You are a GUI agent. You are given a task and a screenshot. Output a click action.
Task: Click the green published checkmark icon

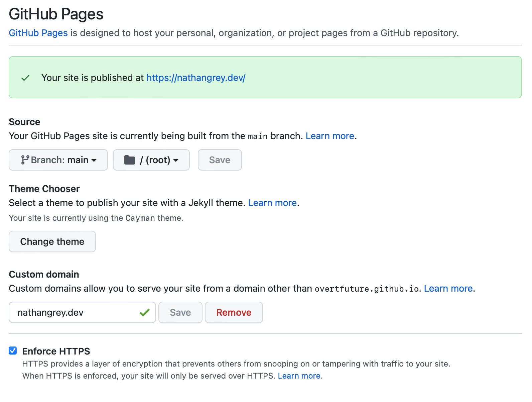pyautogui.click(x=25, y=78)
